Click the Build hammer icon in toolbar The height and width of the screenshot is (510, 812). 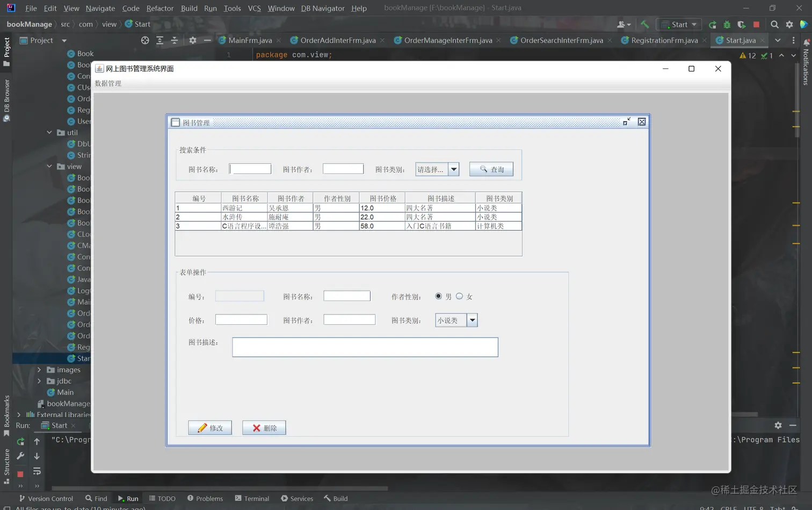[645, 24]
